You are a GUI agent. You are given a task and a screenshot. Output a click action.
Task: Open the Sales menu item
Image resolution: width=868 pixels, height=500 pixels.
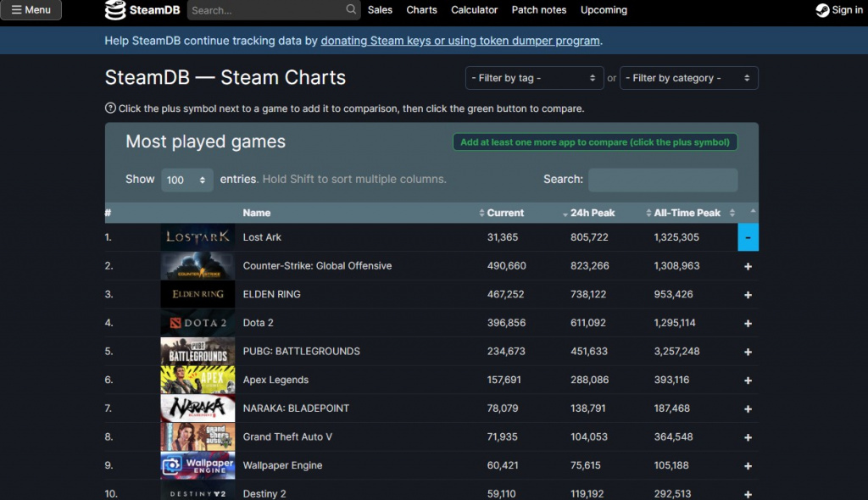(380, 10)
